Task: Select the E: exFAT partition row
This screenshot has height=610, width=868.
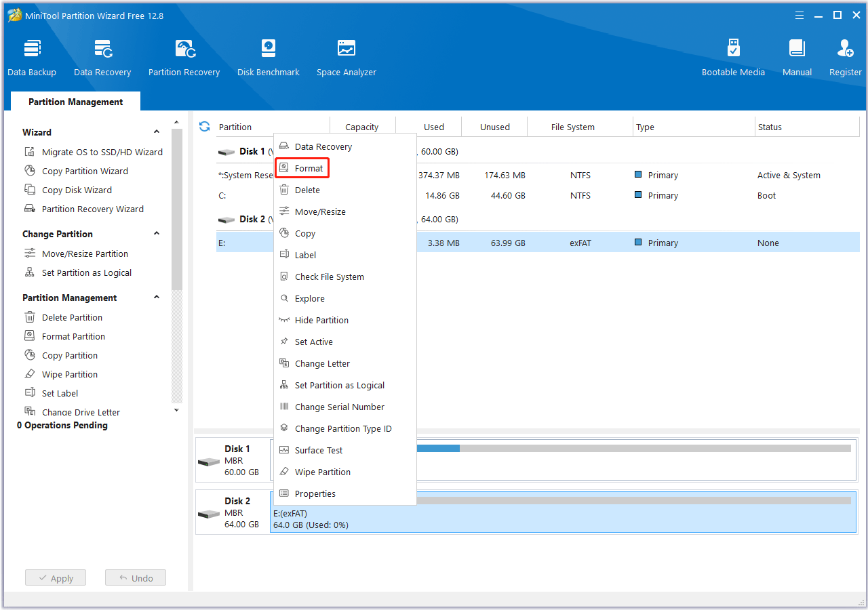Action: [x=538, y=243]
